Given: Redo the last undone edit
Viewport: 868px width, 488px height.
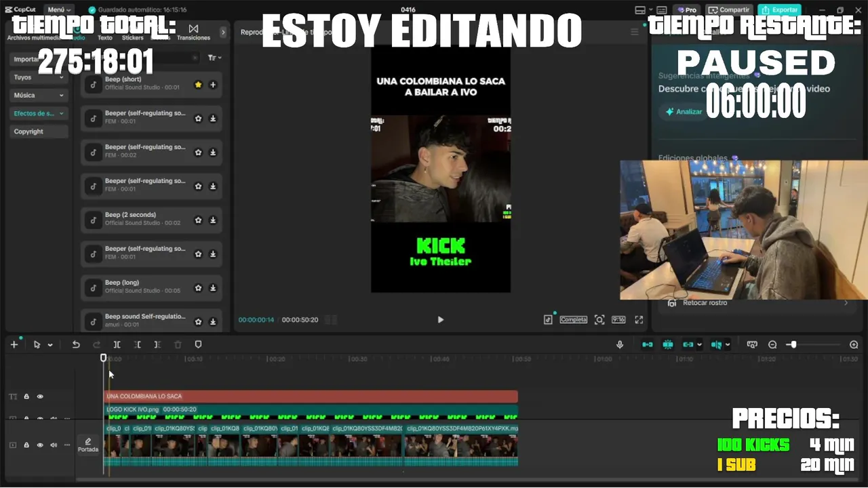Looking at the screenshot, I should click(96, 344).
